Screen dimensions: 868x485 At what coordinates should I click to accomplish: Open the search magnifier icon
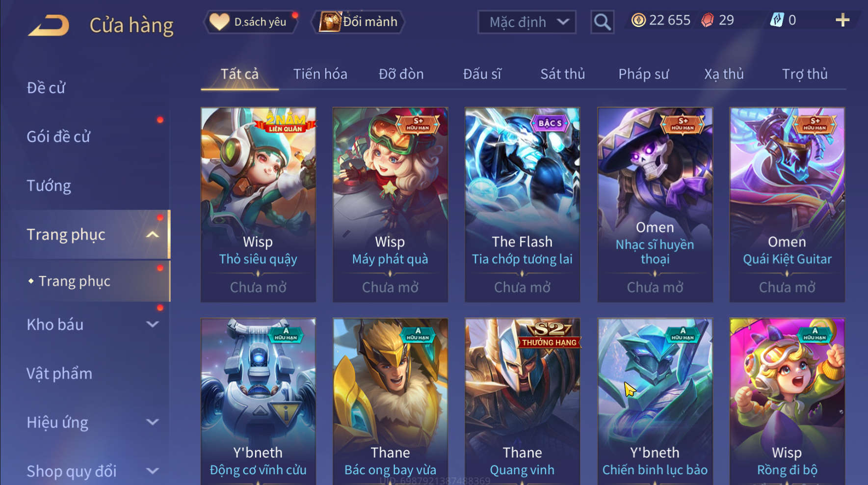602,22
